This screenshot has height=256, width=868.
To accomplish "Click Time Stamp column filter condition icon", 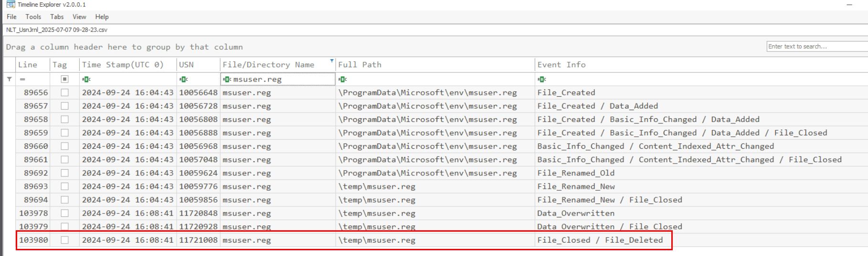I will 86,79.
